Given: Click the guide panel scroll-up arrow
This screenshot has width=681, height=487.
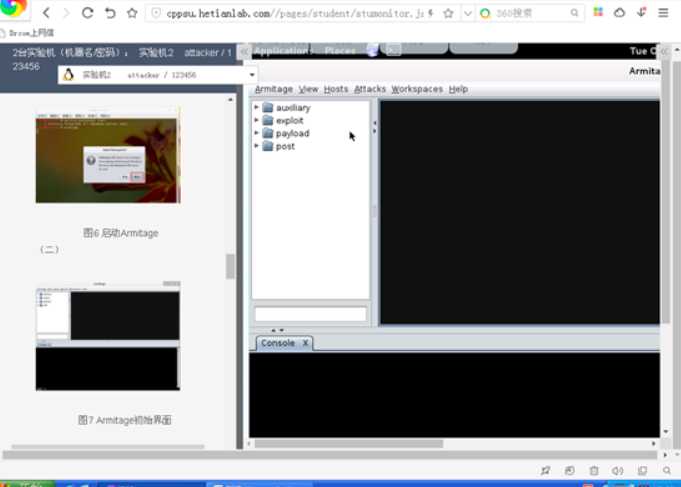Looking at the screenshot, I should [x=230, y=99].
